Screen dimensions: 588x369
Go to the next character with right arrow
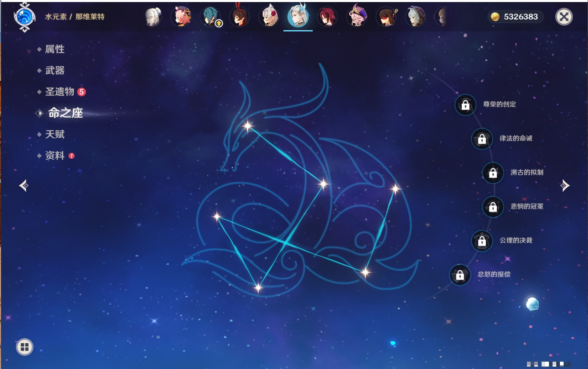[x=565, y=186]
